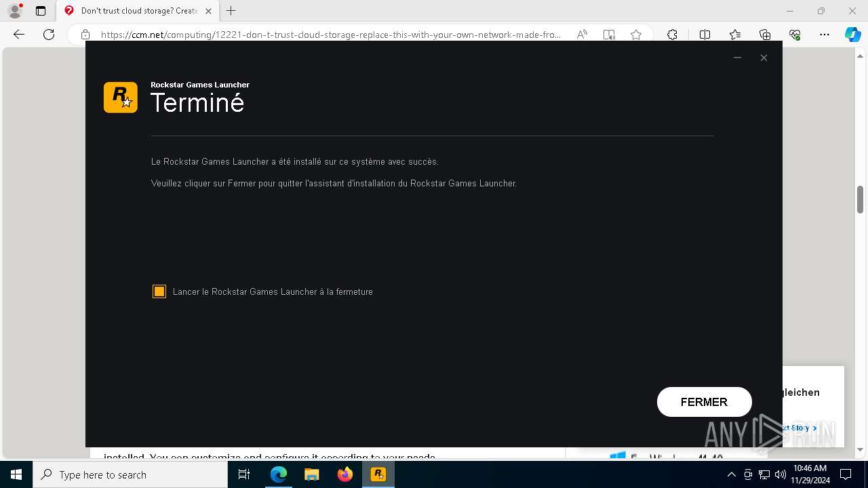Activate Read aloud in Edge
The height and width of the screenshot is (488, 868).
(x=582, y=35)
